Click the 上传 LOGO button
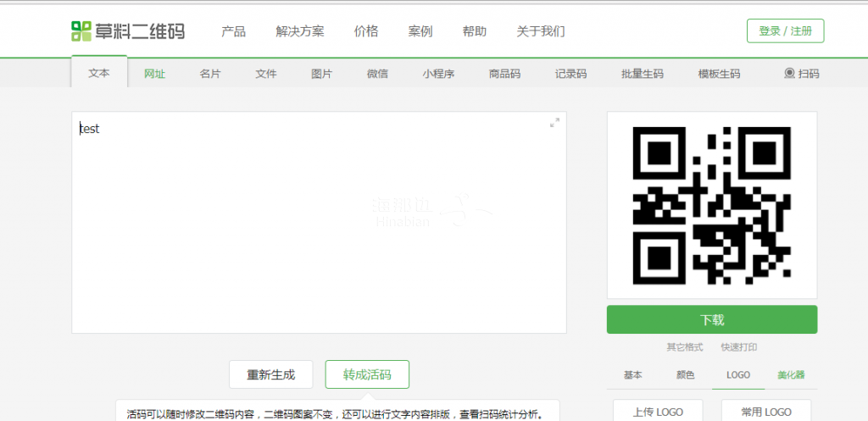The height and width of the screenshot is (421, 868). point(657,412)
